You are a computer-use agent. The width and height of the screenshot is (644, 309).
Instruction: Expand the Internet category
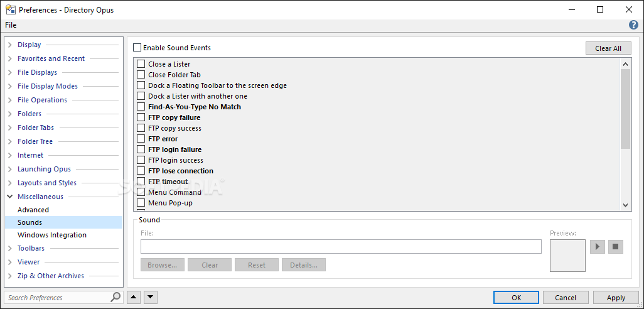pos(10,155)
